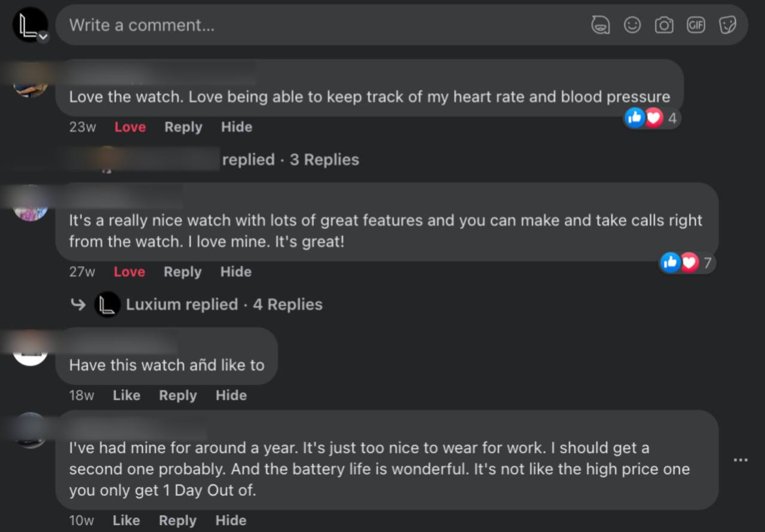Expand the 3 Replies thread
765x532 pixels.
(x=324, y=160)
